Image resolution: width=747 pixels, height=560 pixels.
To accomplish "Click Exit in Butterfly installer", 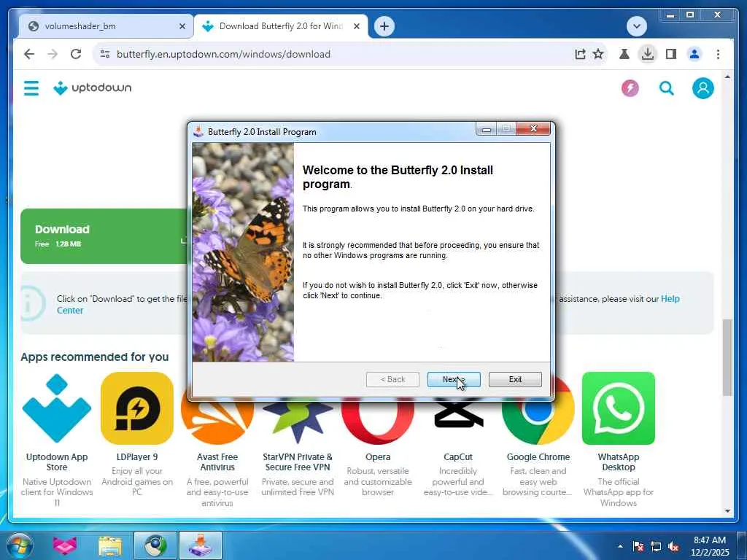I will click(x=515, y=379).
